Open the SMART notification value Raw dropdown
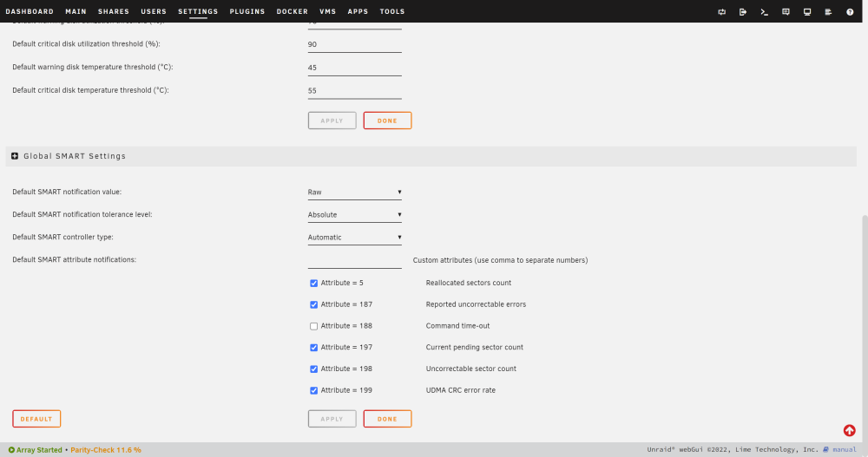Viewport: 868px width, 457px height. click(x=355, y=192)
